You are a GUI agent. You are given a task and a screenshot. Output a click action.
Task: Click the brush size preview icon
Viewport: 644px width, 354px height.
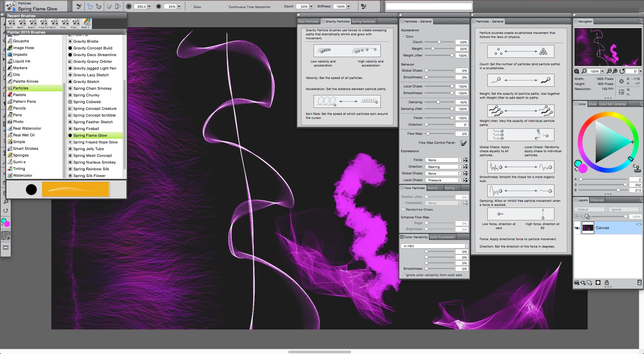pyautogui.click(x=129, y=6)
